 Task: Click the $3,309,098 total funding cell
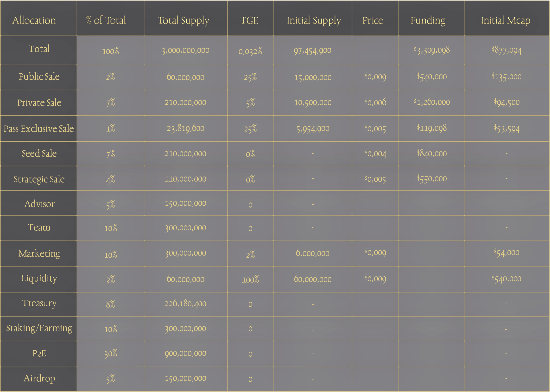click(x=432, y=50)
